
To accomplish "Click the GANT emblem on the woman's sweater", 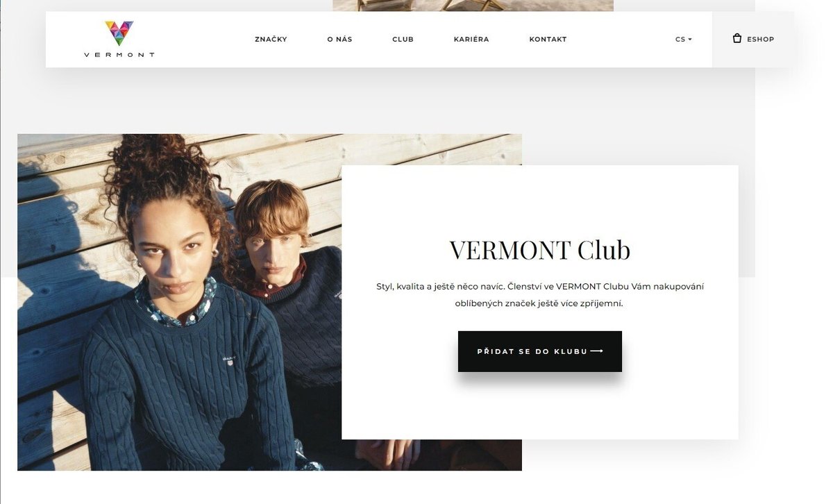I will pos(228,360).
